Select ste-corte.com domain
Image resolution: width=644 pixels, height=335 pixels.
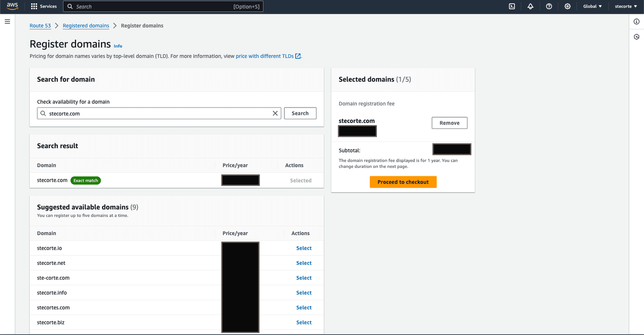tap(304, 278)
